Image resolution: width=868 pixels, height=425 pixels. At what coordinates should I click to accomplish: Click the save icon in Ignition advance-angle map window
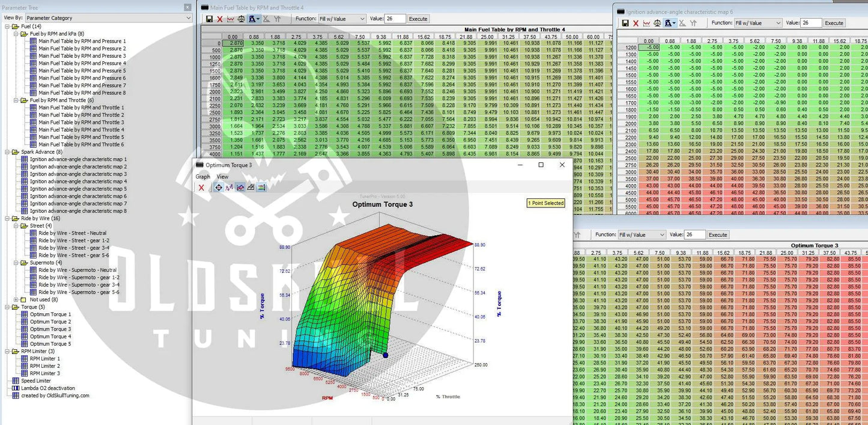click(x=625, y=23)
